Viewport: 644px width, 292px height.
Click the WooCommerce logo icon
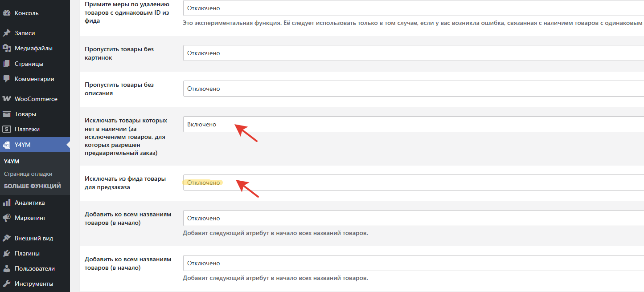(x=7, y=99)
